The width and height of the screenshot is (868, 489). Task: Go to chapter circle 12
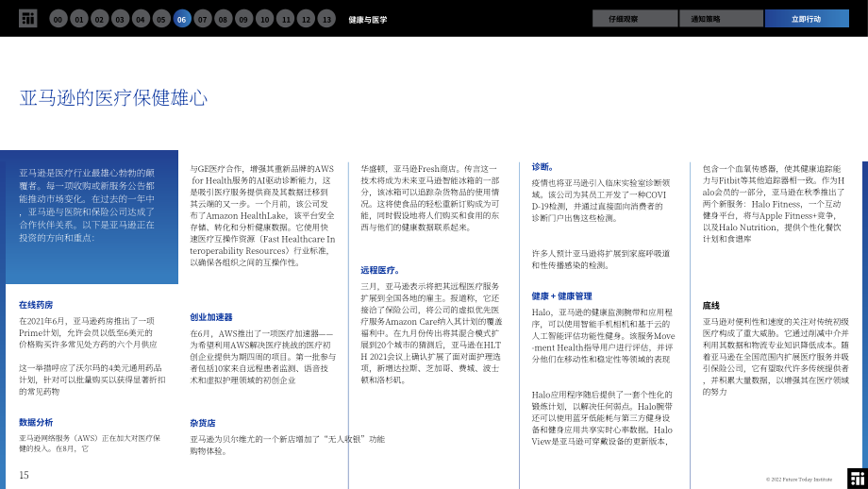pos(306,19)
